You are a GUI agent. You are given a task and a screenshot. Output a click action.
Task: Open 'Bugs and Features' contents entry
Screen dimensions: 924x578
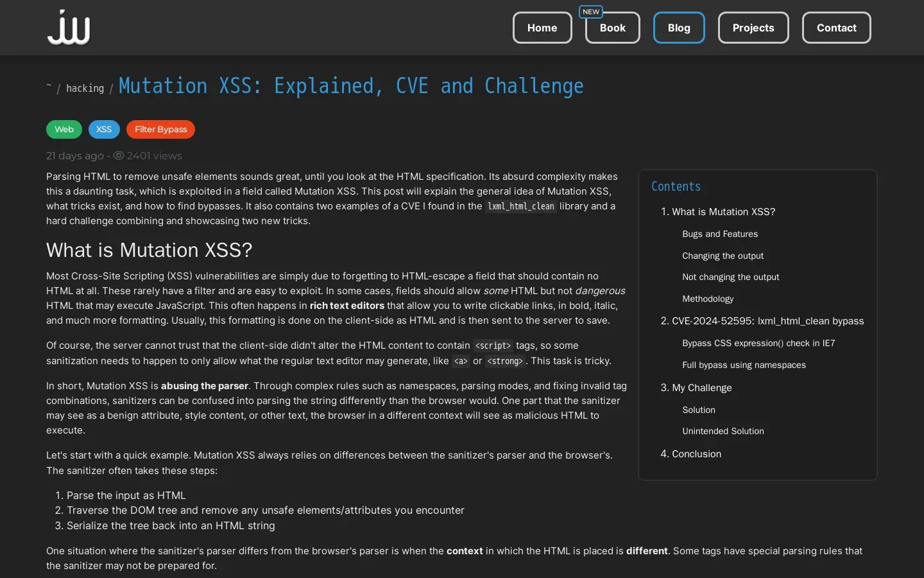click(720, 234)
